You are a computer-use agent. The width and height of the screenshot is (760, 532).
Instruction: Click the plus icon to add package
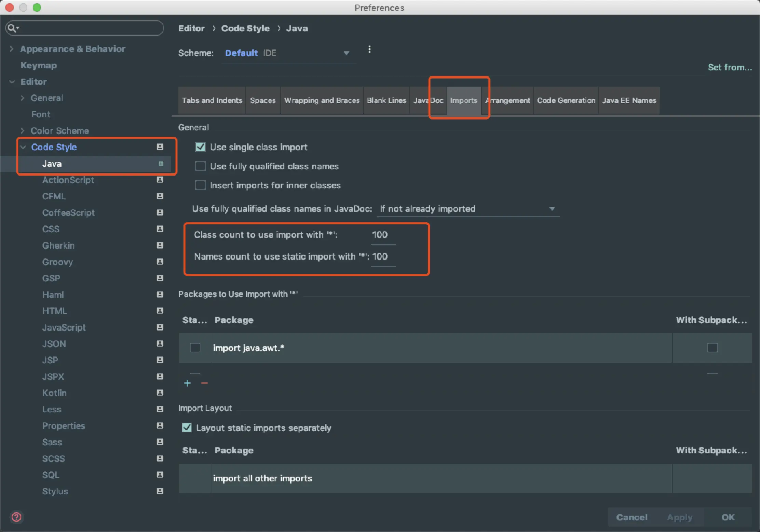coord(187,383)
